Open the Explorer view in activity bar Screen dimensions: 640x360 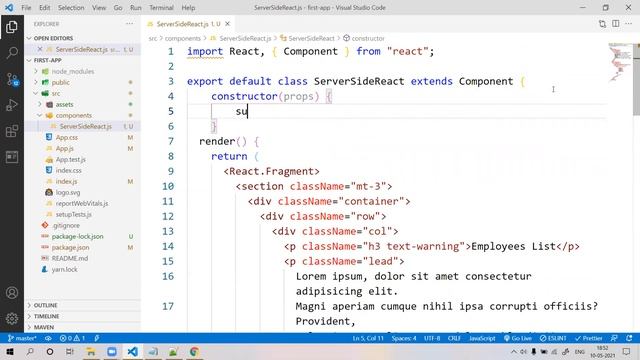(12, 27)
